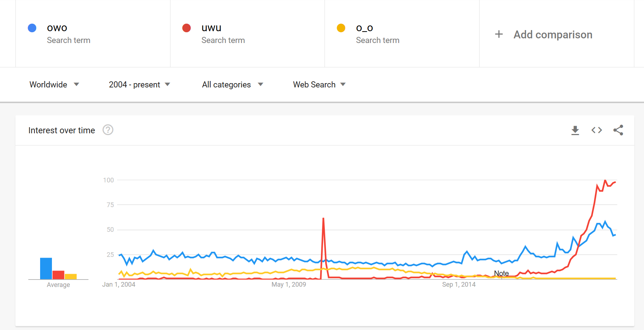Open the Web Search type dropdown
Screen dimensions: 644x330
319,85
